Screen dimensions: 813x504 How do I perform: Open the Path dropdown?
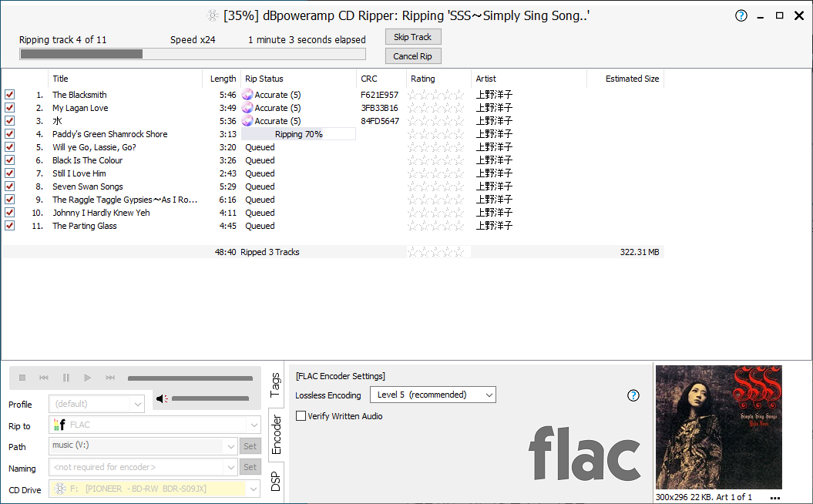pos(230,446)
